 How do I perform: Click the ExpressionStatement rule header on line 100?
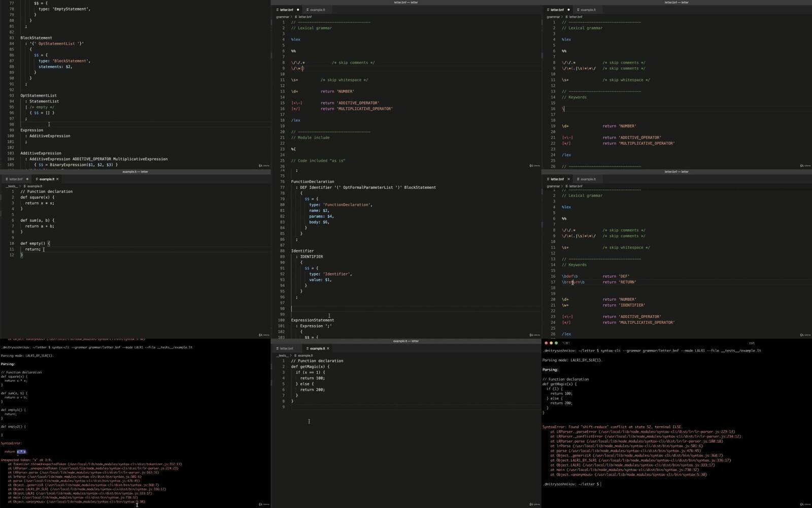click(313, 320)
